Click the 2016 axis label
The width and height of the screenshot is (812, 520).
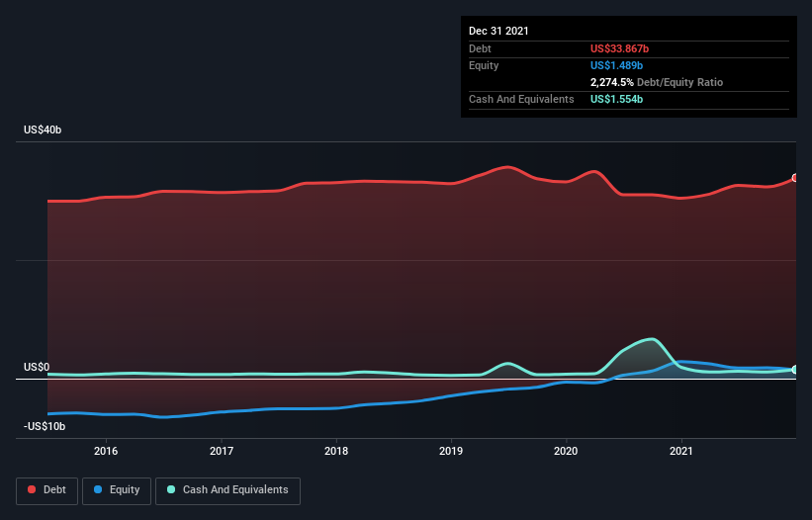click(x=106, y=451)
